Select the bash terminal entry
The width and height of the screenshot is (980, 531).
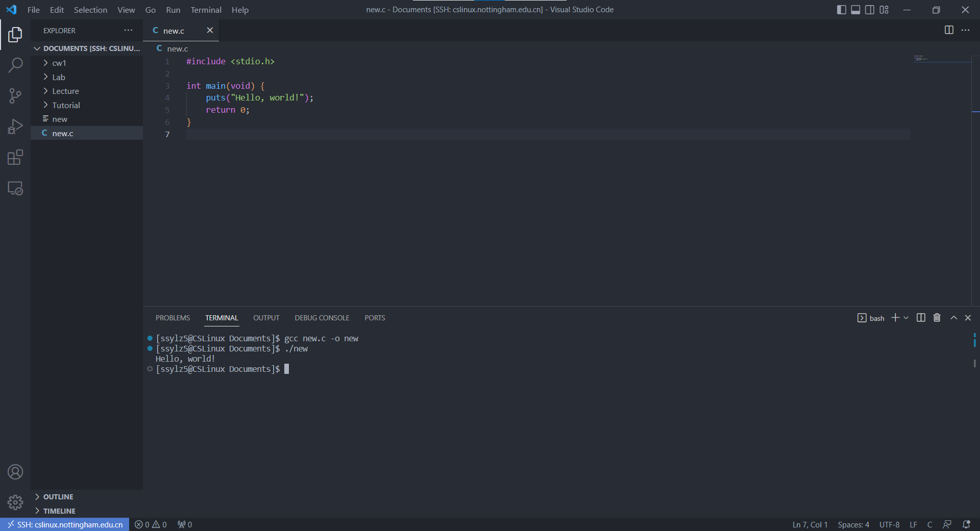(871, 318)
